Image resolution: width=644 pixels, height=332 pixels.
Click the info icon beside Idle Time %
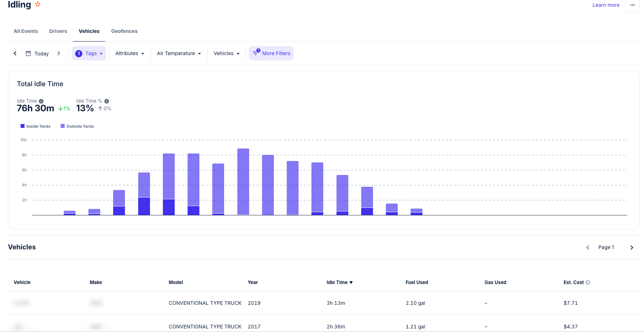pos(106,101)
